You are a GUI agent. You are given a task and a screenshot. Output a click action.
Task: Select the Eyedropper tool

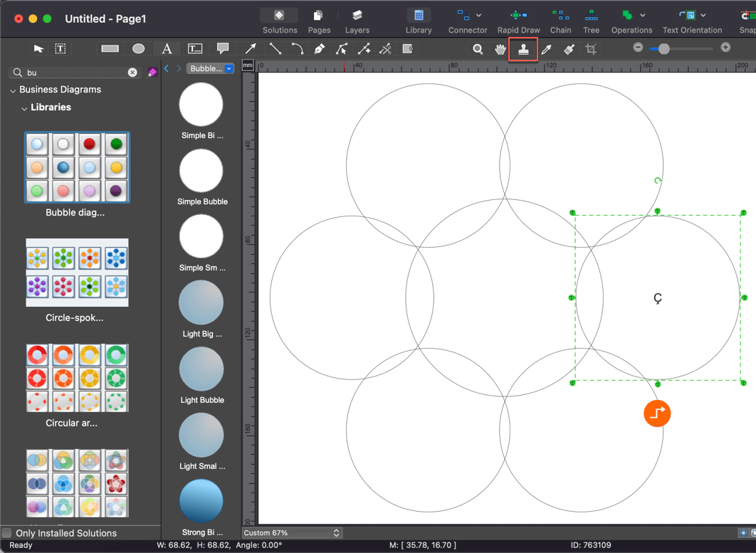546,48
